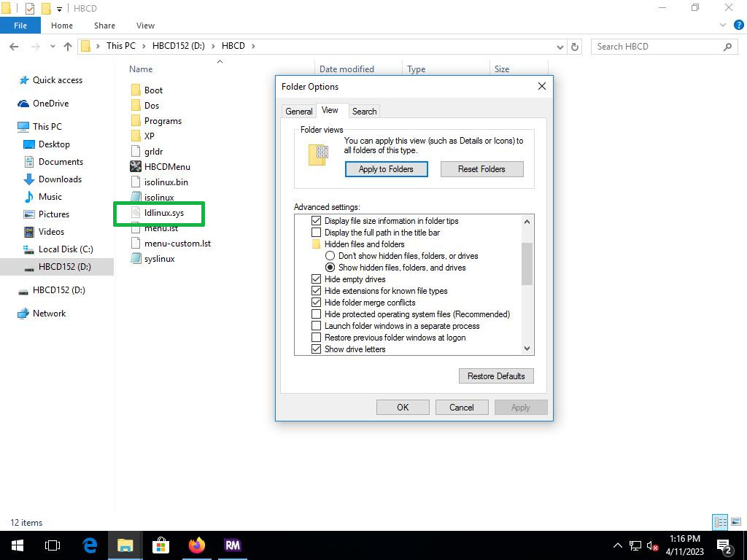Open recent locations dropdown arrow
The image size is (747, 560).
pos(53,46)
